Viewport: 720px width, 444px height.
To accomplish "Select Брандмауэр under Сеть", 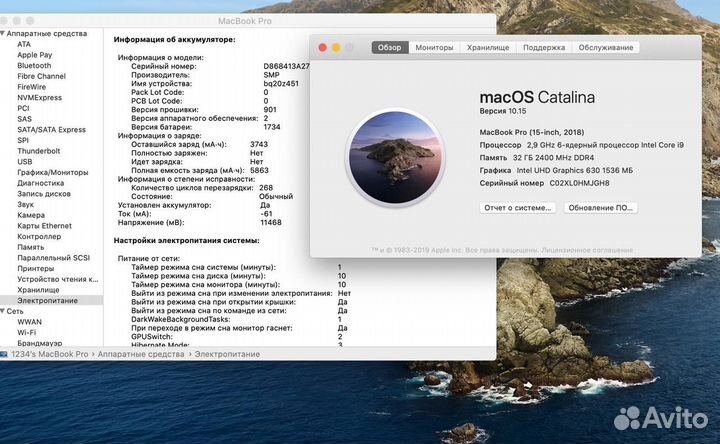I will tap(39, 343).
